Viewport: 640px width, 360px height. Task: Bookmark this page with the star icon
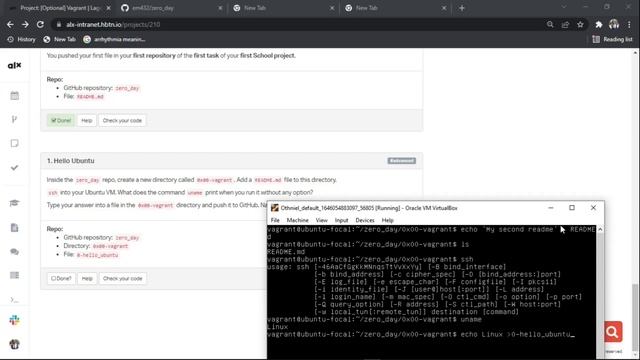pos(580,24)
